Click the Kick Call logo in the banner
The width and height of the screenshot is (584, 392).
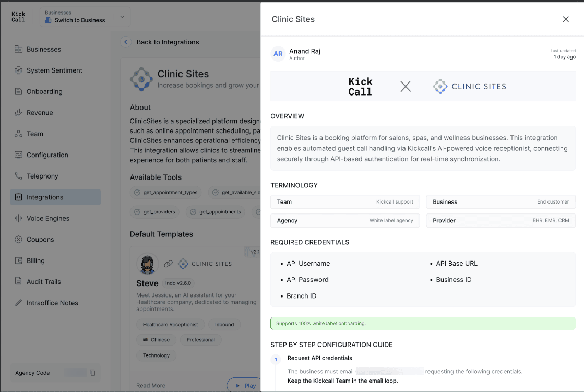pyautogui.click(x=360, y=87)
